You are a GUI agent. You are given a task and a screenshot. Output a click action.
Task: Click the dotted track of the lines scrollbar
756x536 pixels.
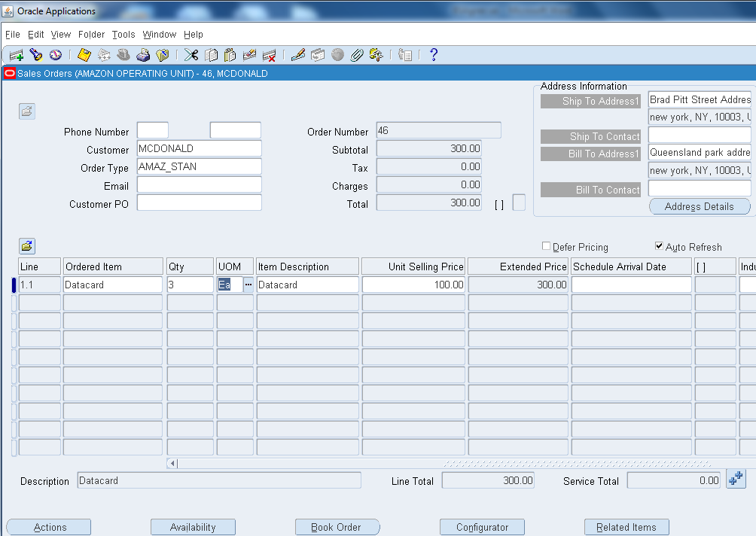tap(577, 464)
